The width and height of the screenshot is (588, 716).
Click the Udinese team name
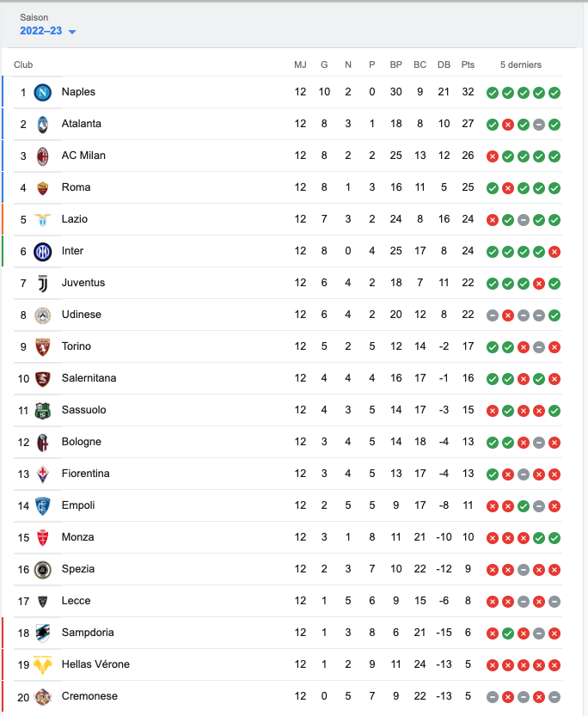pyautogui.click(x=81, y=315)
